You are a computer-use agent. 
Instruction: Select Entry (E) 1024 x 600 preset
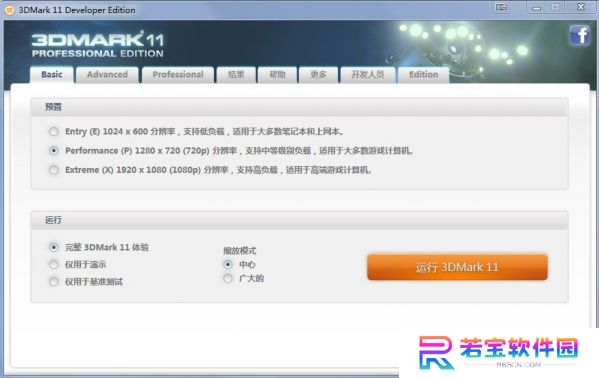pyautogui.click(x=54, y=131)
